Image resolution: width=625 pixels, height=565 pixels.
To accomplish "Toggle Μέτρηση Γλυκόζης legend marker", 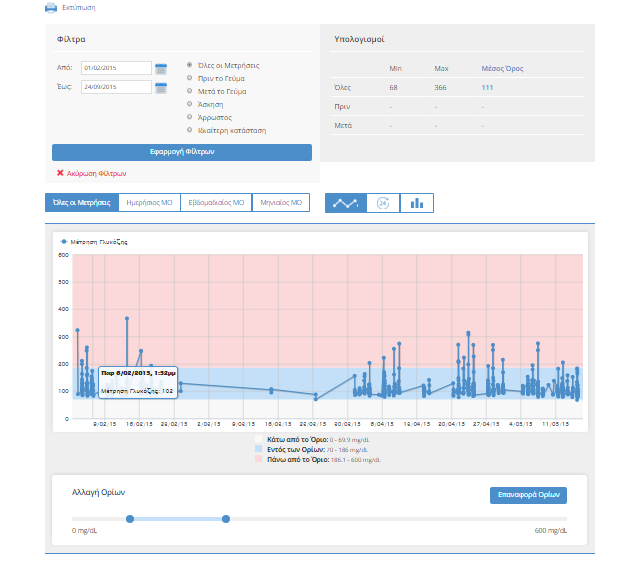I will point(65,242).
